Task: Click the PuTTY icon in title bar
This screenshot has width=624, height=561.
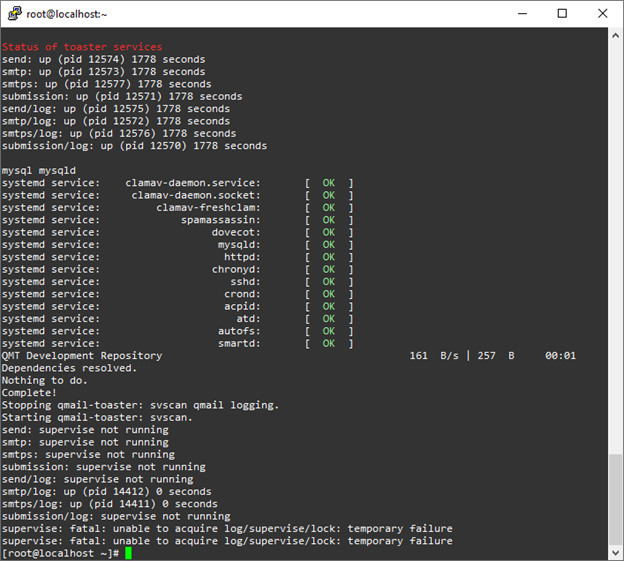Action: tap(15, 14)
